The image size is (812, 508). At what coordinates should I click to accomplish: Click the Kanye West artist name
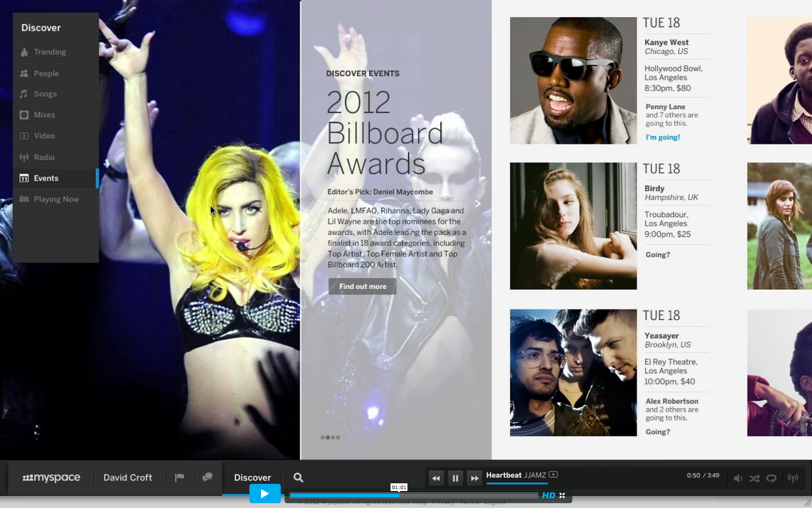click(x=667, y=43)
